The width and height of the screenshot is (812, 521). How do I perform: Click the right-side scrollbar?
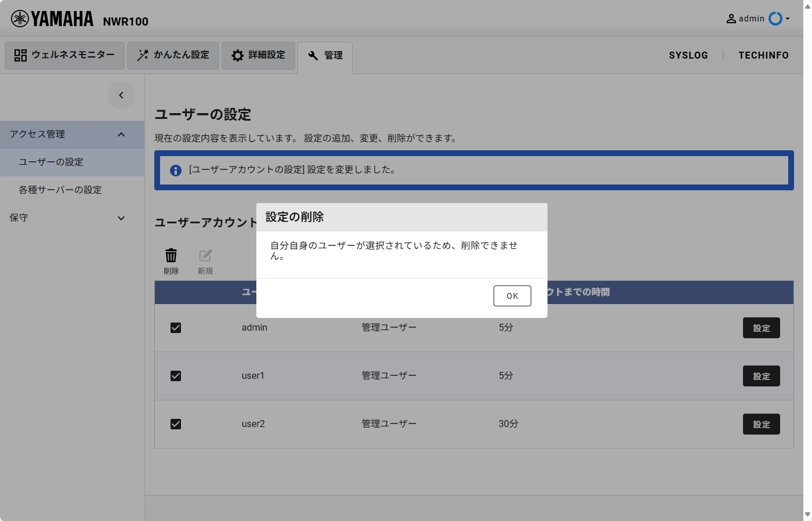coord(808,261)
